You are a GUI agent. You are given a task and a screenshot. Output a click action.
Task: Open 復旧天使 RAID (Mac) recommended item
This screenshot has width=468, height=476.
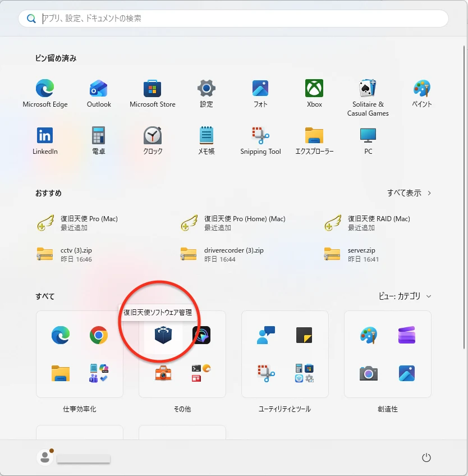368,223
